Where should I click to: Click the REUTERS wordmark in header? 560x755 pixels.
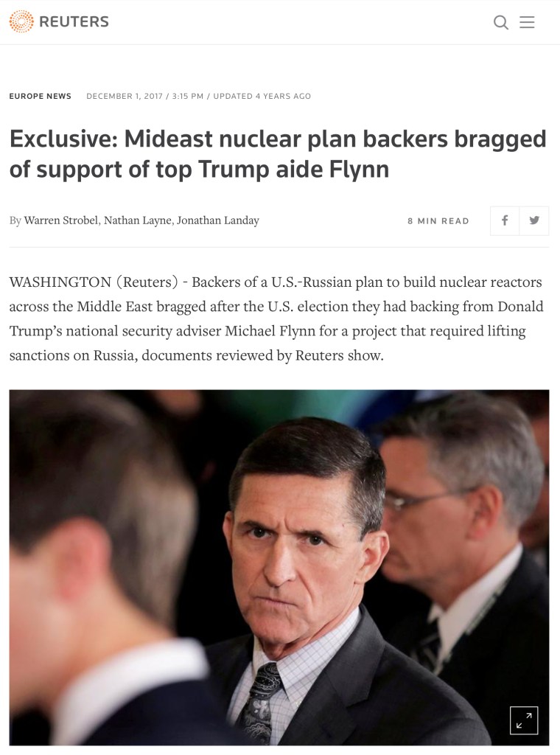[74, 21]
